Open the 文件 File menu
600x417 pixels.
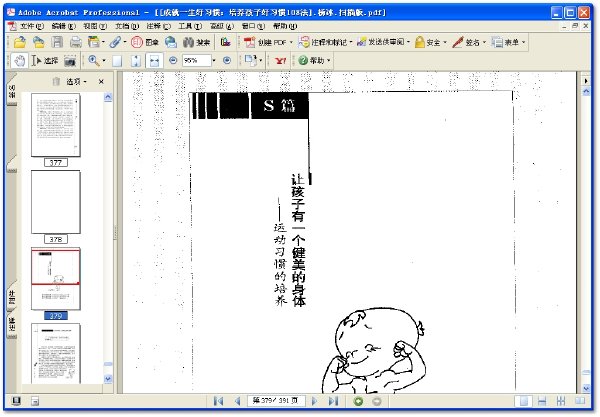[x=31, y=26]
